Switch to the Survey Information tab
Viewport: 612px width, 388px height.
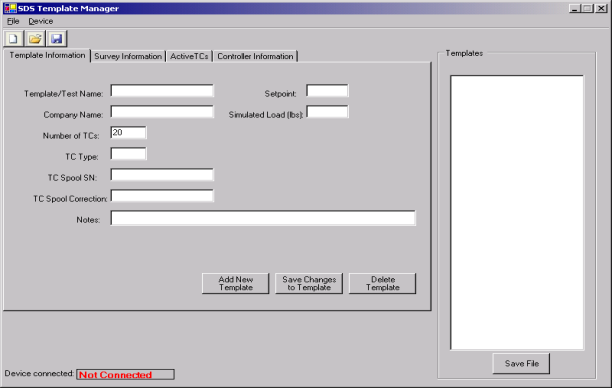click(x=128, y=56)
